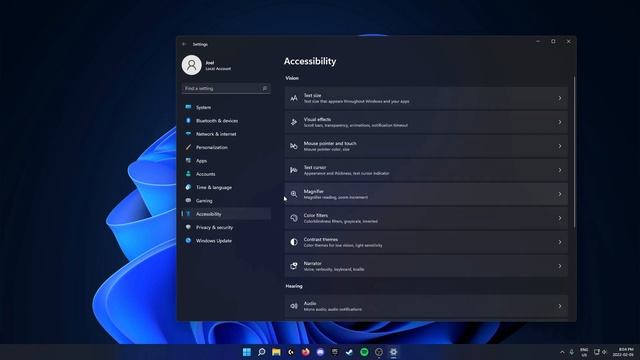The image size is (640, 360).
Task: Open Logitech G Hub from the taskbar
Action: point(291,352)
